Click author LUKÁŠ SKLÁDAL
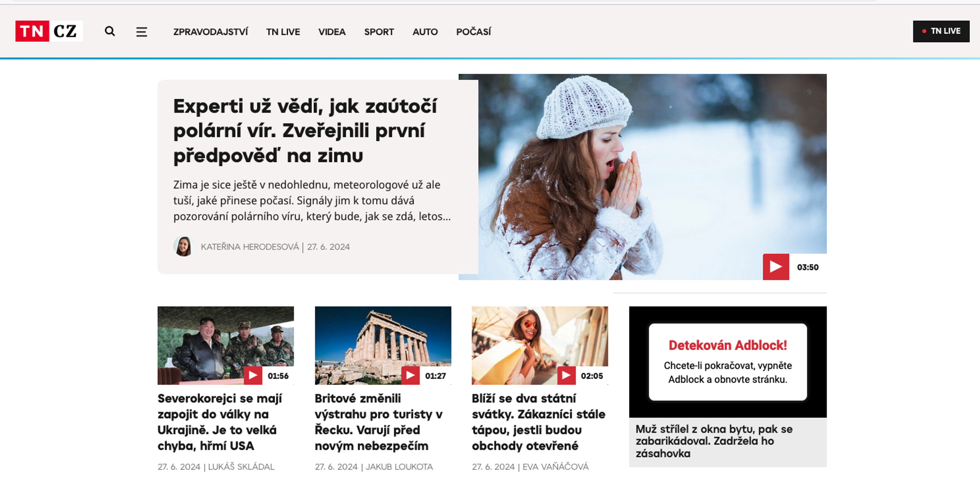 [241, 467]
